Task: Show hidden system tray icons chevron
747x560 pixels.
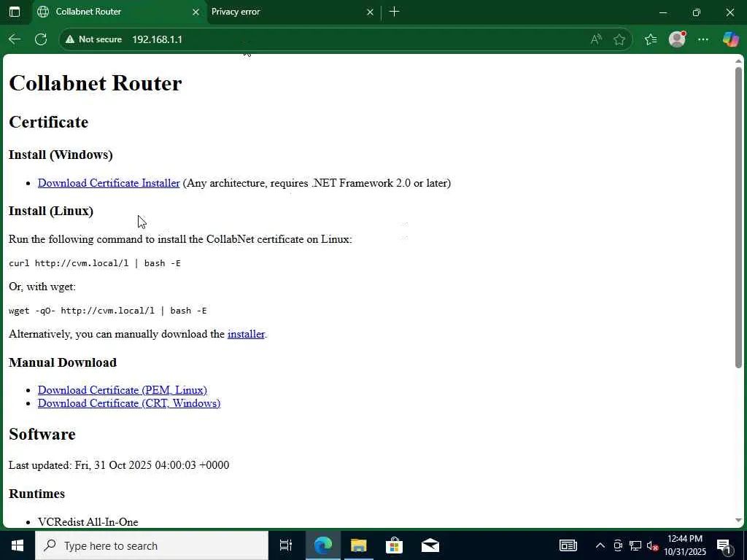Action: [600, 545]
